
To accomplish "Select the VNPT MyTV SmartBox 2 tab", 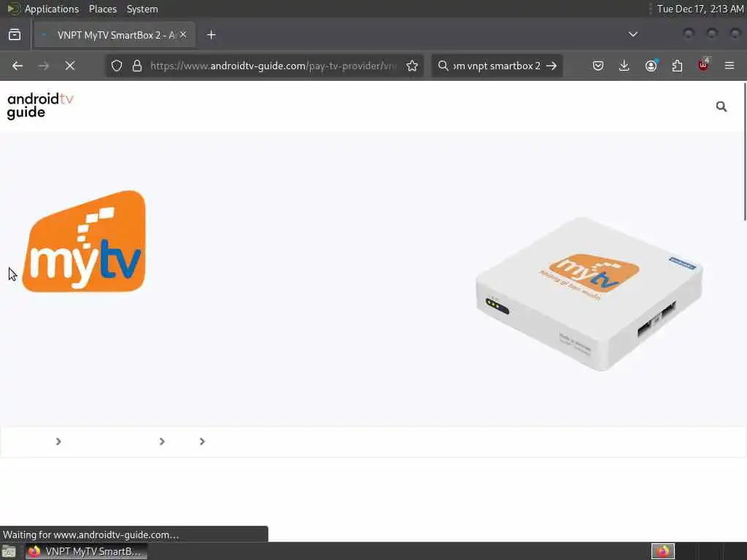I will coord(115,35).
